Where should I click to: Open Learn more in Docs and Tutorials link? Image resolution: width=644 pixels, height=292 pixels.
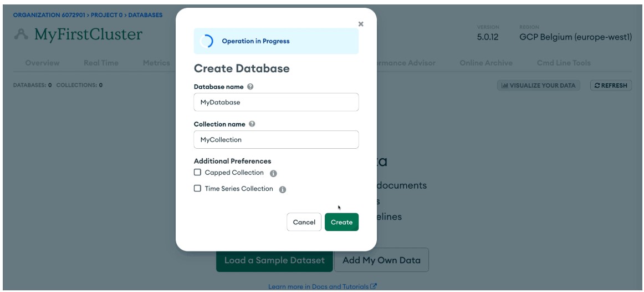323,286
